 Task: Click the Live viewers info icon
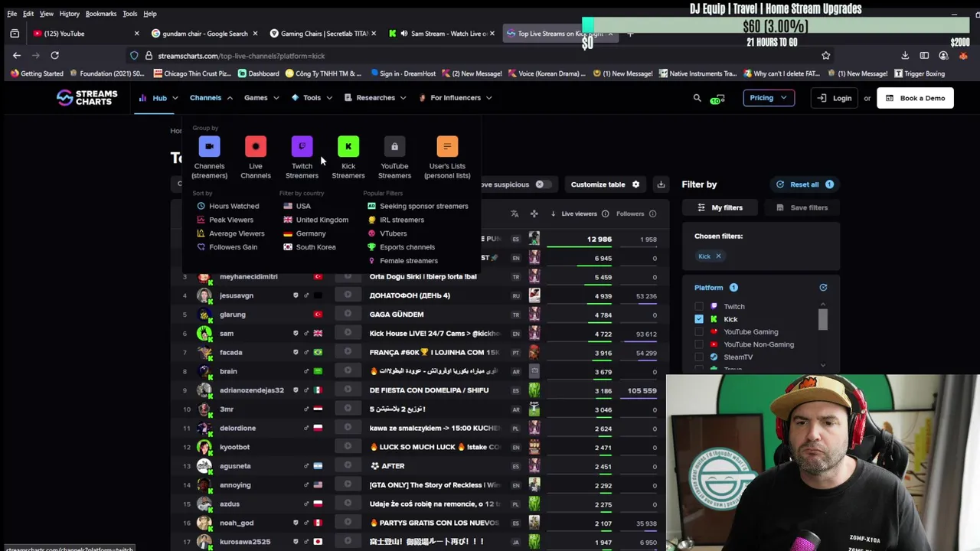point(605,214)
